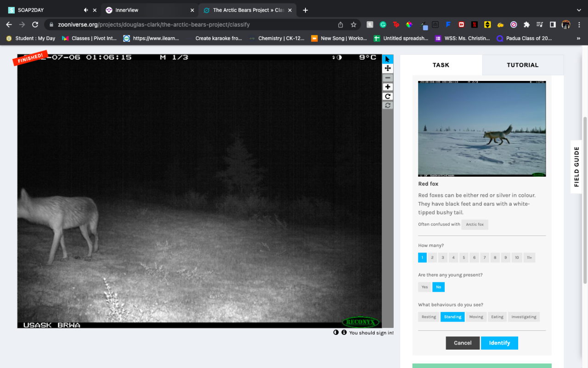Open subject info icon below image

point(344,333)
